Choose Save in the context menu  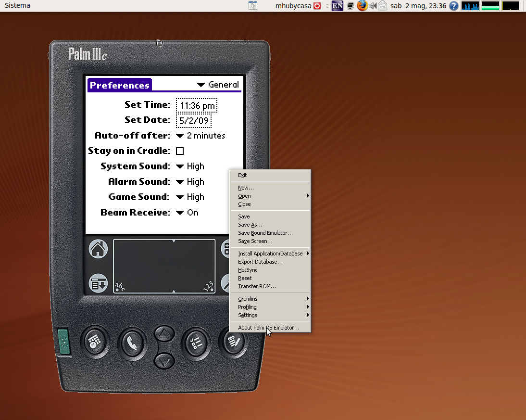point(270,216)
